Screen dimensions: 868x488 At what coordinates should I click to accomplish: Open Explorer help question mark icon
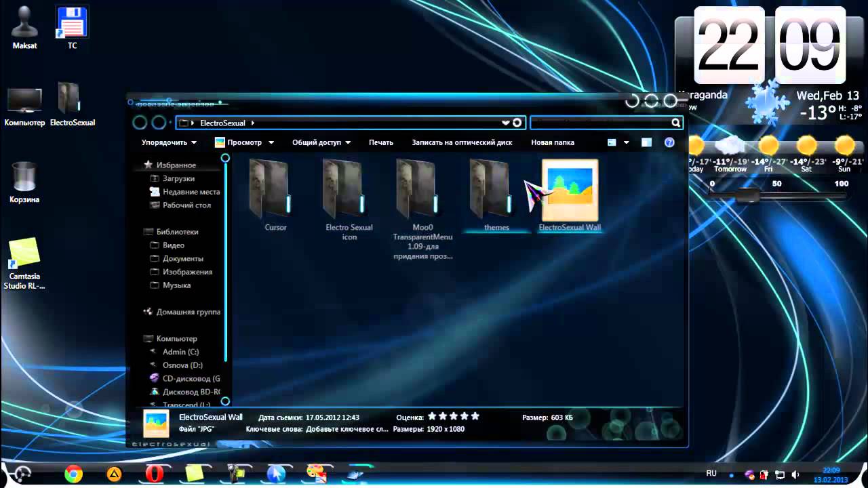(x=669, y=142)
